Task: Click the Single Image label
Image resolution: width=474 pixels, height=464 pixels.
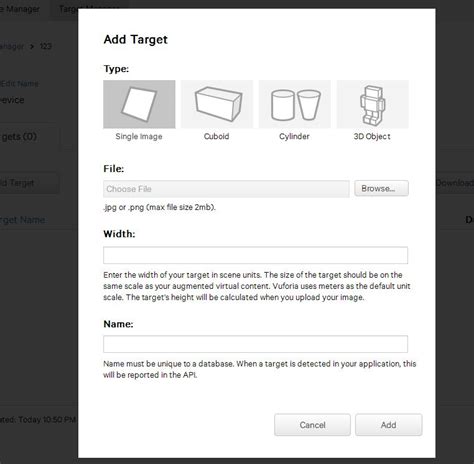Action: point(139,136)
